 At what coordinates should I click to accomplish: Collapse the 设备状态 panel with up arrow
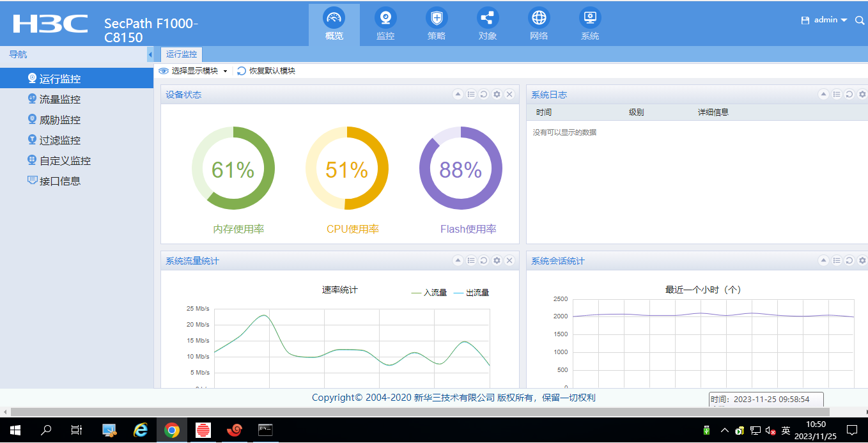pos(458,95)
